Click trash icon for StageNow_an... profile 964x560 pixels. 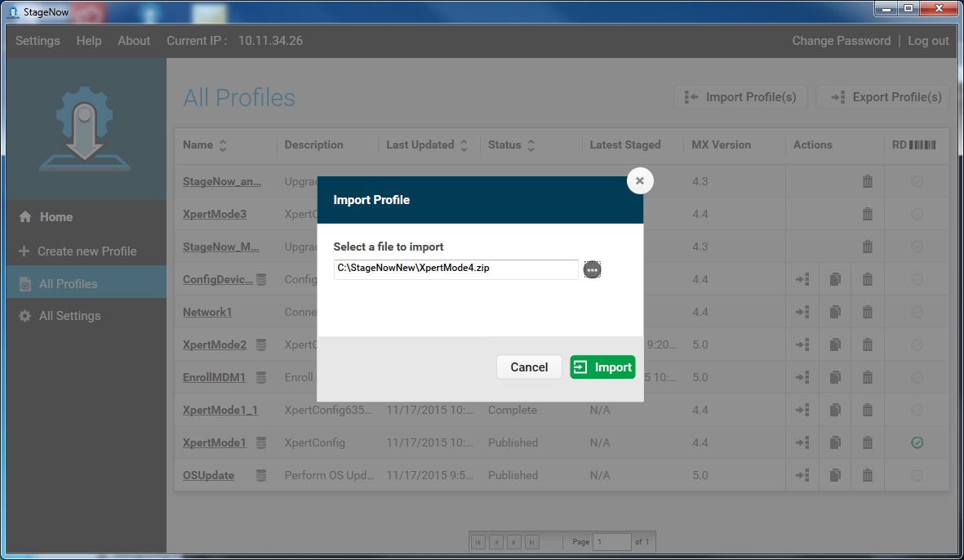click(868, 181)
